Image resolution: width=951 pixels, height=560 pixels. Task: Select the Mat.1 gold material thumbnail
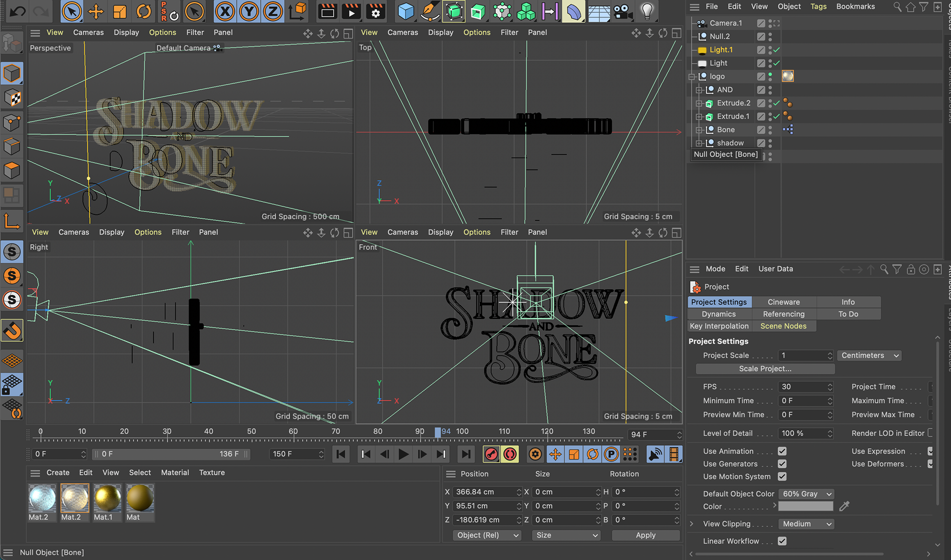[x=107, y=498]
